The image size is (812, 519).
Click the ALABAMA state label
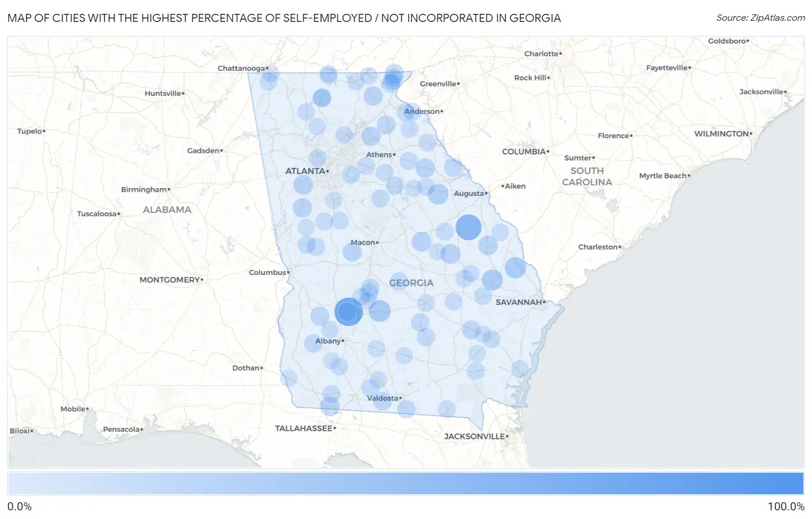pos(167,210)
